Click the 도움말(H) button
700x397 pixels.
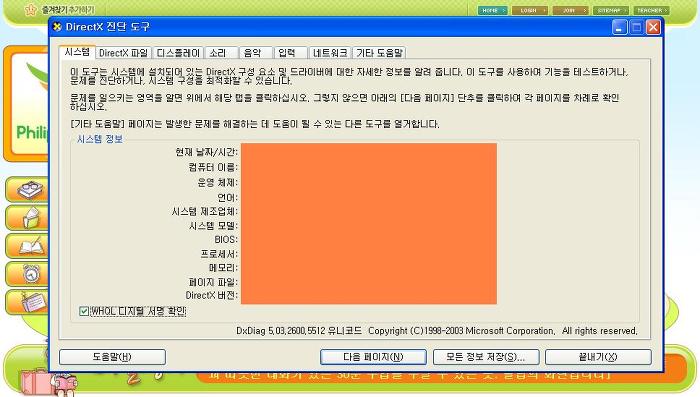point(112,357)
